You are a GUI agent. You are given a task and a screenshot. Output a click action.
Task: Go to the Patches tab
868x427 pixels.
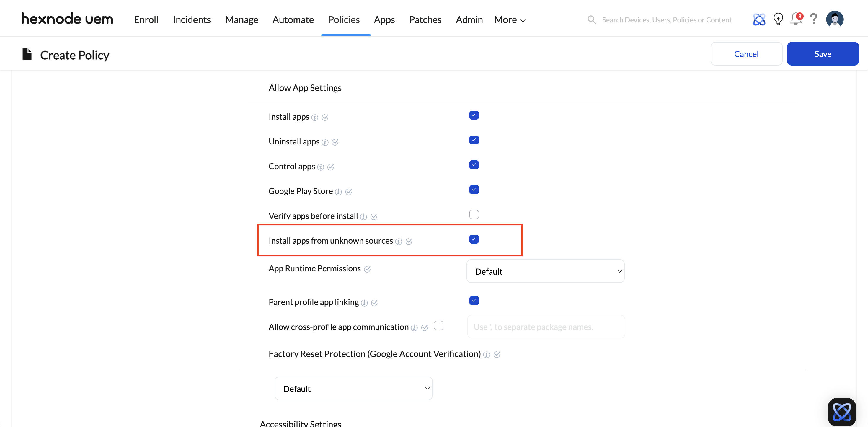pyautogui.click(x=425, y=20)
